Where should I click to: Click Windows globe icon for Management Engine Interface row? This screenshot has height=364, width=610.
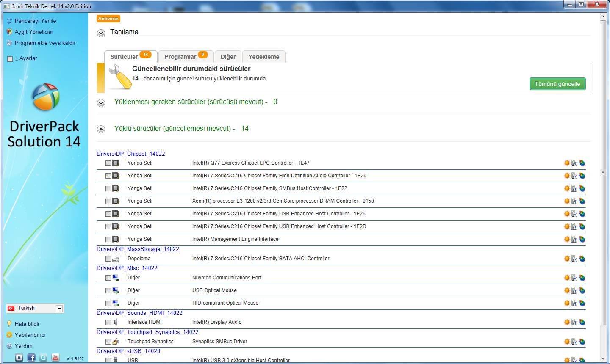582,239
